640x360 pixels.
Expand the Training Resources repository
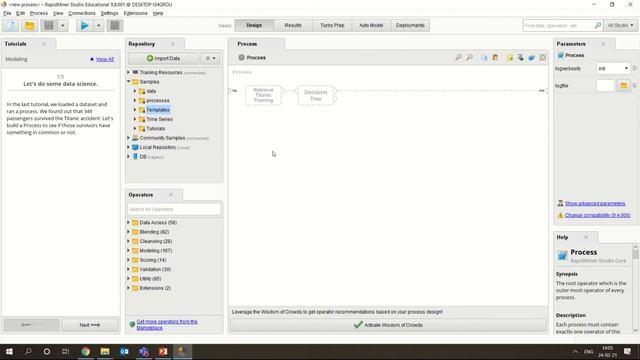pyautogui.click(x=129, y=72)
